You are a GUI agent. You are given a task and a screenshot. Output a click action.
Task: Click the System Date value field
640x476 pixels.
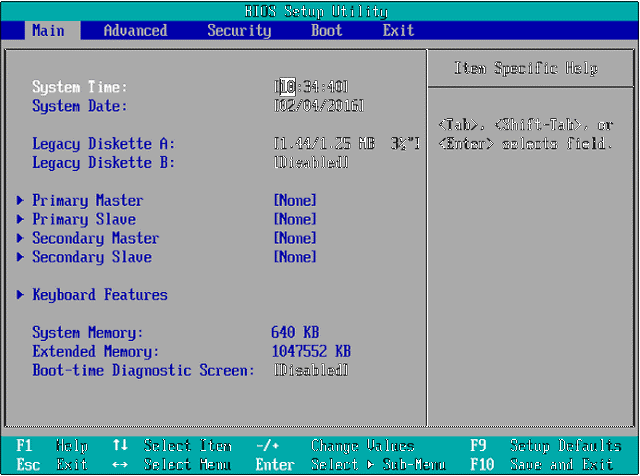[319, 106]
